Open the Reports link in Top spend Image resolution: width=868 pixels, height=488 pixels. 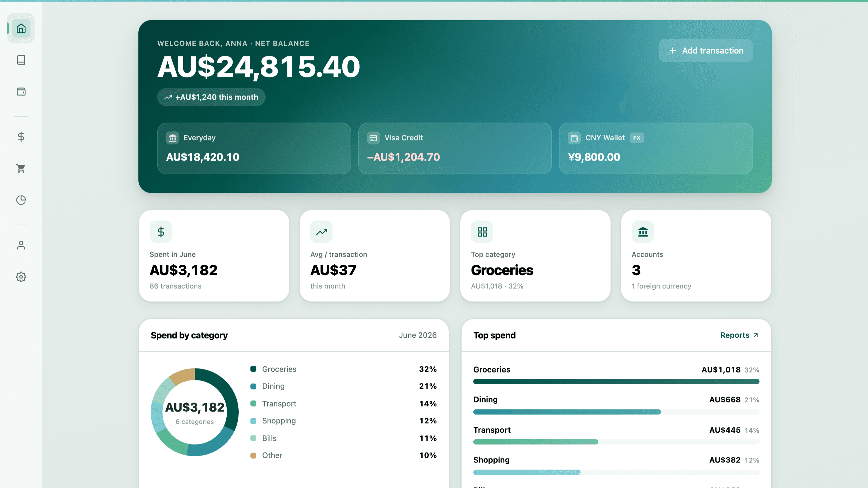click(739, 335)
